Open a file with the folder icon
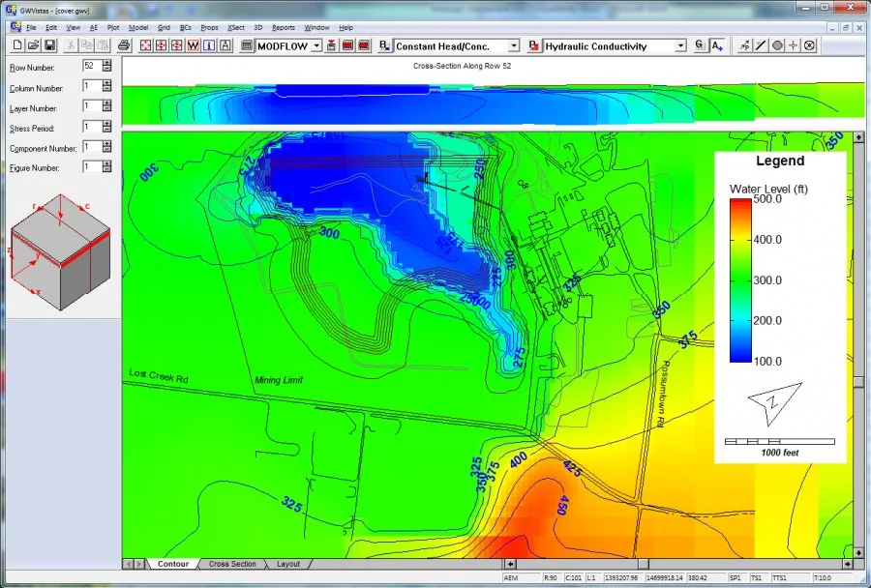This screenshot has height=588, width=871. point(33,45)
